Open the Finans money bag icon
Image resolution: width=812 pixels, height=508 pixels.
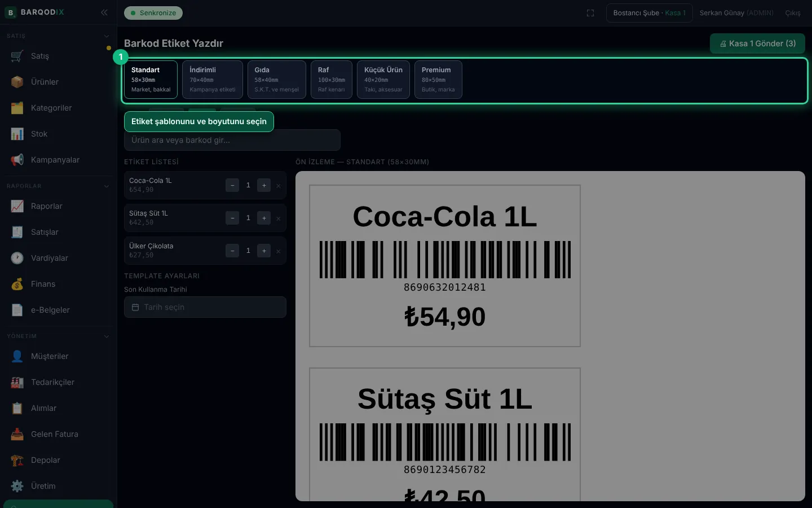tap(17, 284)
